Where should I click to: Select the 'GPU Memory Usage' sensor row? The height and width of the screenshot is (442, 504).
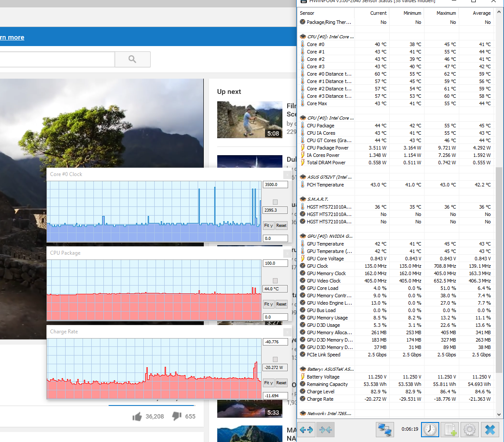tap(395, 318)
